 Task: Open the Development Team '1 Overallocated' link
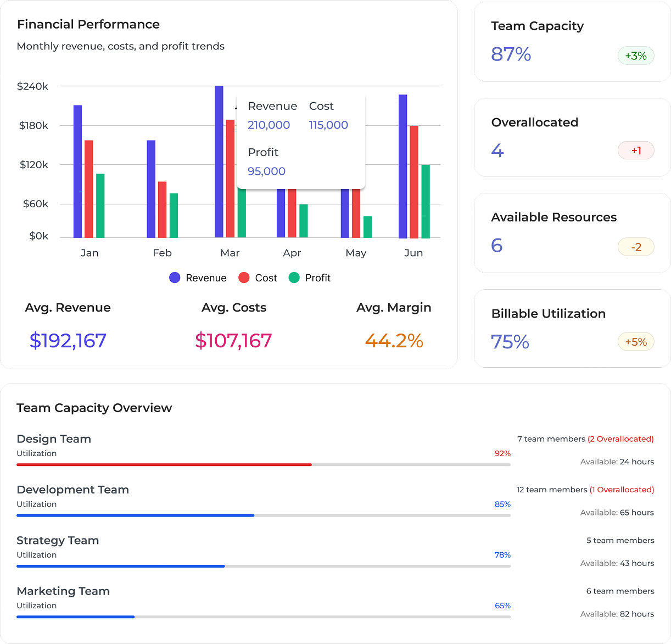pos(622,490)
